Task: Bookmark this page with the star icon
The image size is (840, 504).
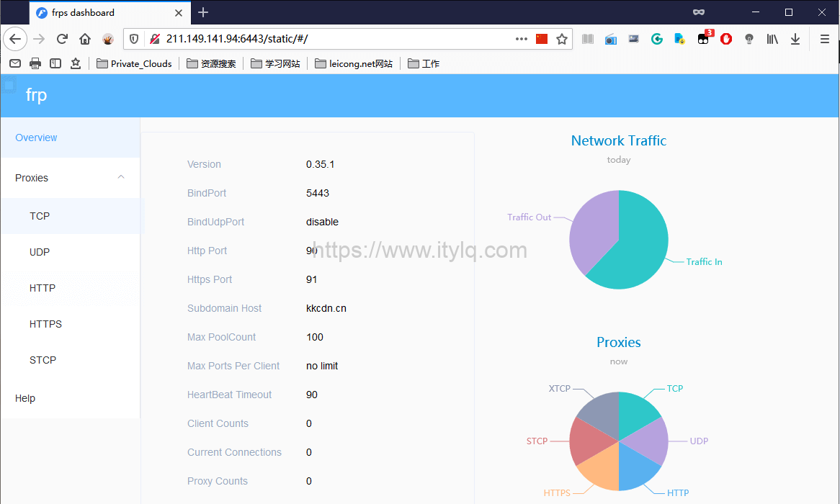Action: click(562, 39)
